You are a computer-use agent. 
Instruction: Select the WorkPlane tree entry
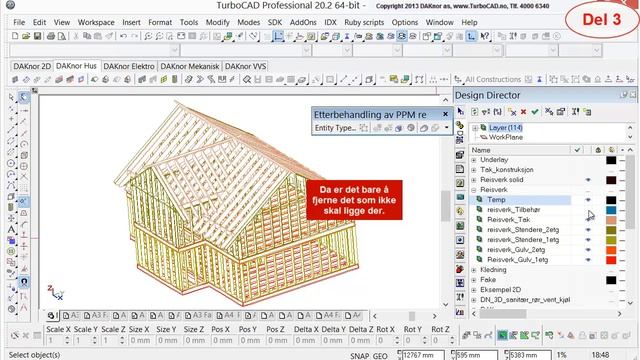(x=505, y=138)
